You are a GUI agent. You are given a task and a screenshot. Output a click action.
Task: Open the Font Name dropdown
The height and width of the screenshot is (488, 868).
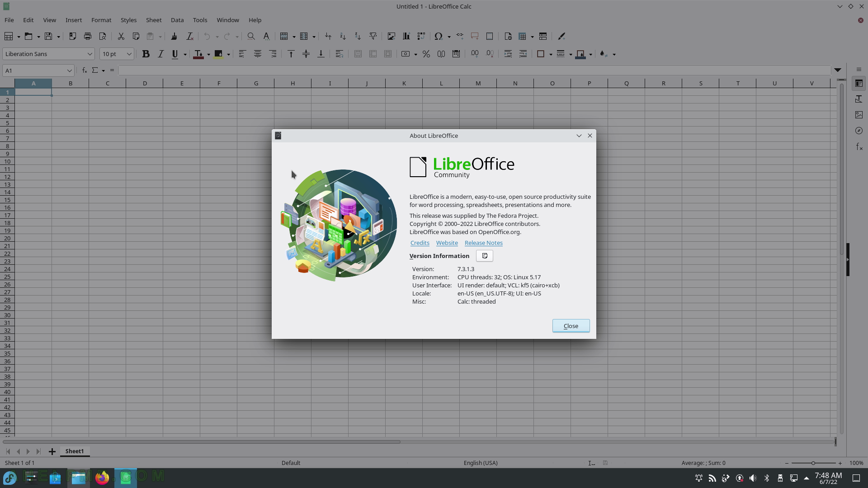[x=90, y=54]
